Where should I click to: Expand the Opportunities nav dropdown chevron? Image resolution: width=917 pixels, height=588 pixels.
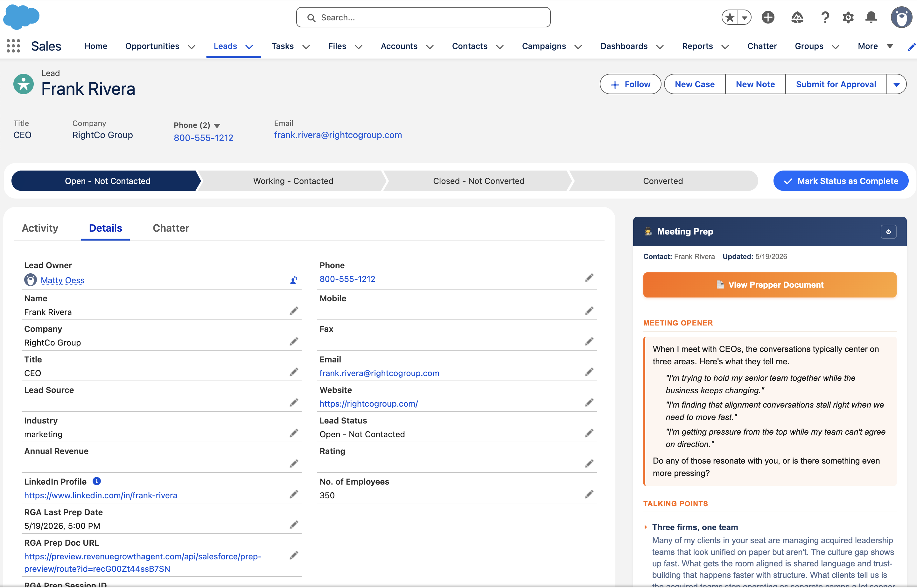pyautogui.click(x=192, y=46)
